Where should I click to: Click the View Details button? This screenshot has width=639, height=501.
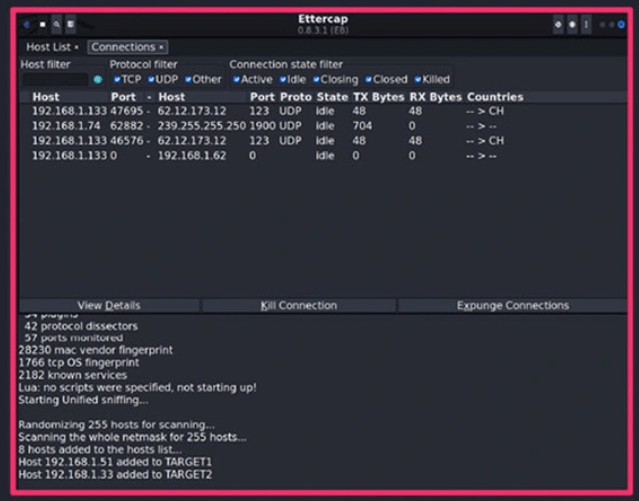tap(109, 305)
